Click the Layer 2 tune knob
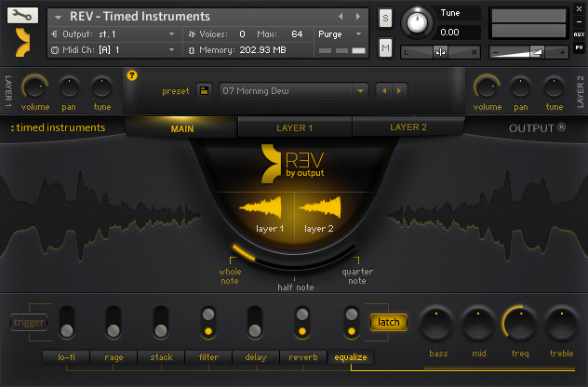Screen dimensions: 588x387 554,87
